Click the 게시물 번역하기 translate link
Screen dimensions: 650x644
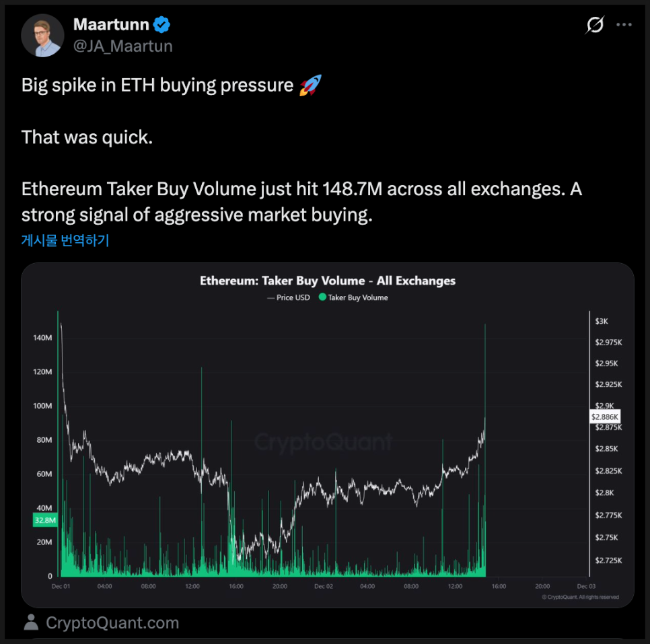[65, 240]
